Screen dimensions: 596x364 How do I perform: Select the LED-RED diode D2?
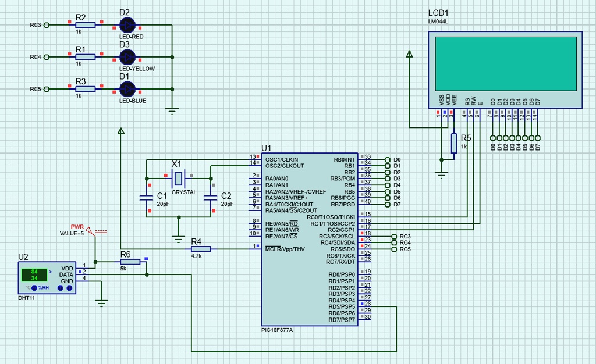[x=127, y=25]
